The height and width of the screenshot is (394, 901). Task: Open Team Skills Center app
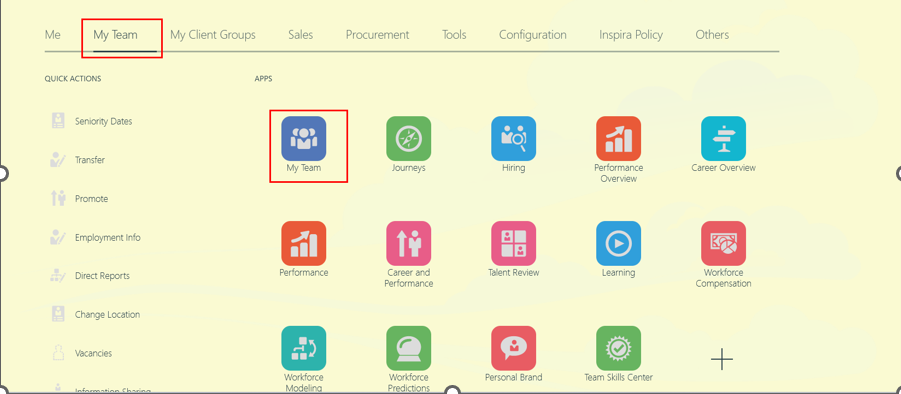point(618,349)
